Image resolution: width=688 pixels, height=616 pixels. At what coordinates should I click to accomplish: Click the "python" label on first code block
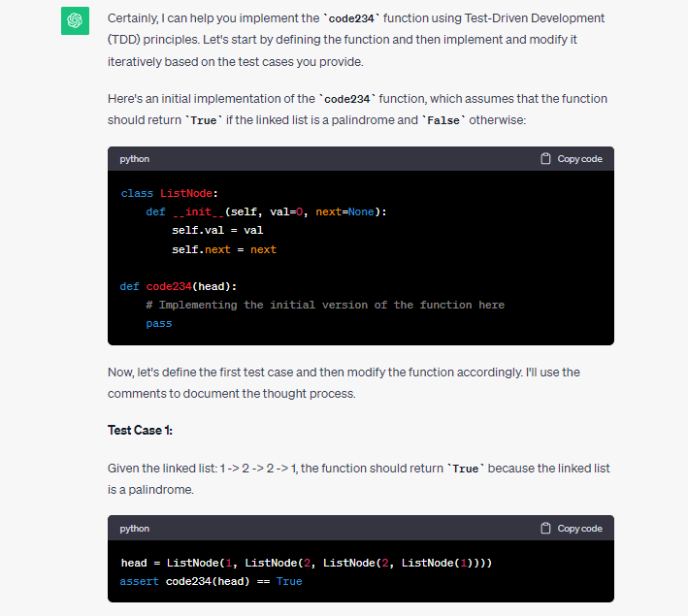pyautogui.click(x=135, y=159)
